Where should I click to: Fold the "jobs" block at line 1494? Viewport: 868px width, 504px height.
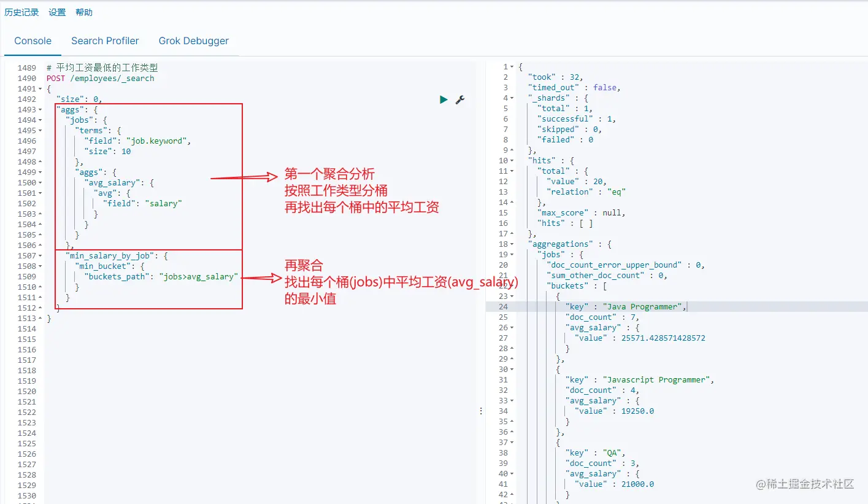click(40, 120)
